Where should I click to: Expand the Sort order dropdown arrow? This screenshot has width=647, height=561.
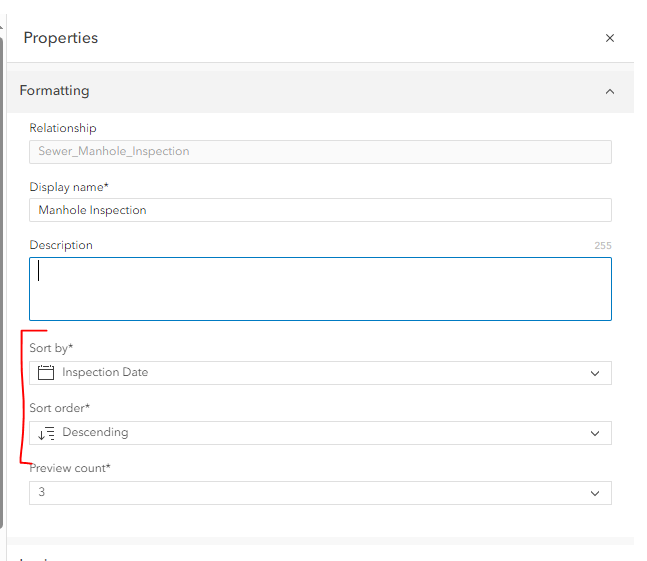595,433
